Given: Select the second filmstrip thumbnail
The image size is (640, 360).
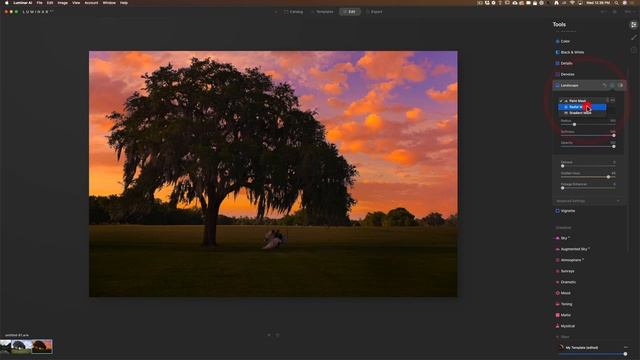Looking at the screenshot, I should click(x=21, y=347).
